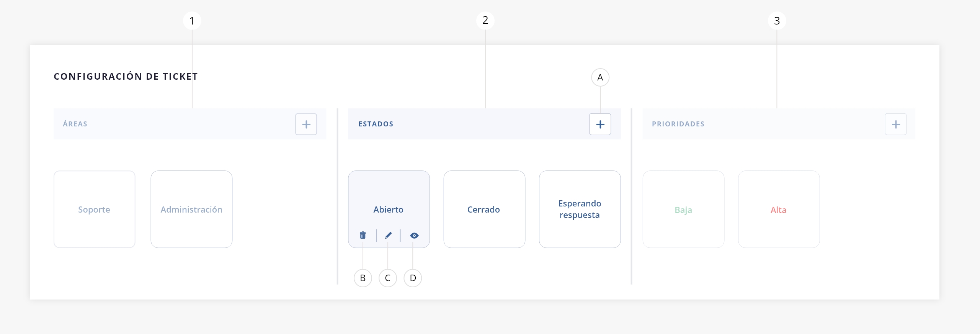Select the Administración area card
The image size is (980, 334).
tap(191, 209)
